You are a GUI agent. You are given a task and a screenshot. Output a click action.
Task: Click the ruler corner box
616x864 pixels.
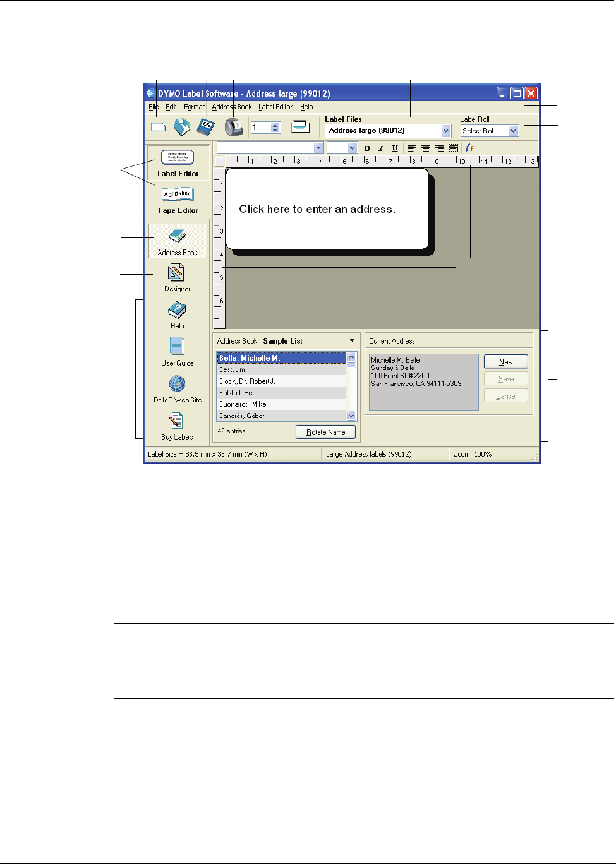[x=219, y=162]
